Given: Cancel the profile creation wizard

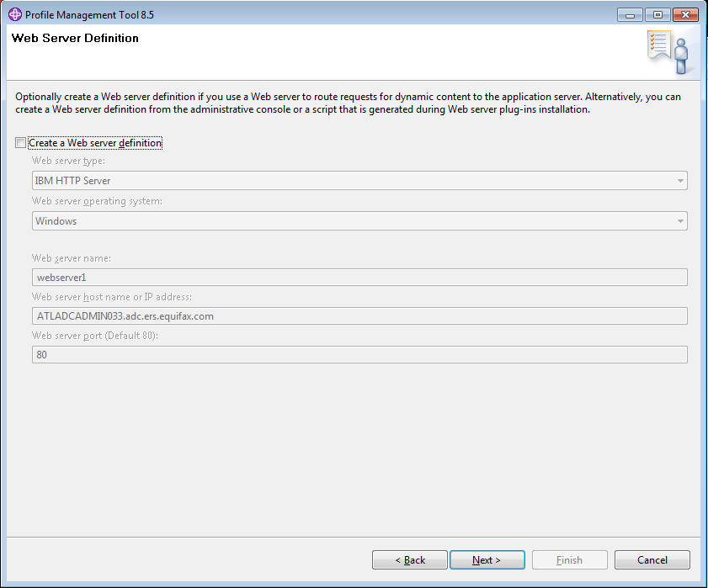Looking at the screenshot, I should point(652,559).
